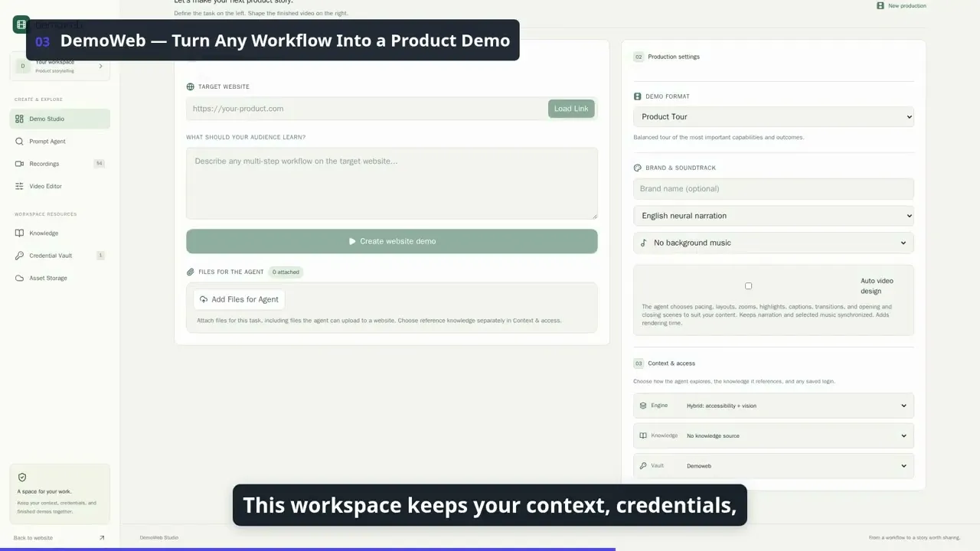Click the Create website demo button
This screenshot has height=551, width=980.
pos(392,241)
